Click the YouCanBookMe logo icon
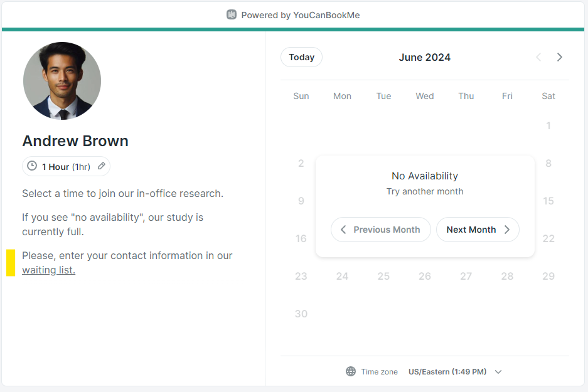 pos(232,14)
